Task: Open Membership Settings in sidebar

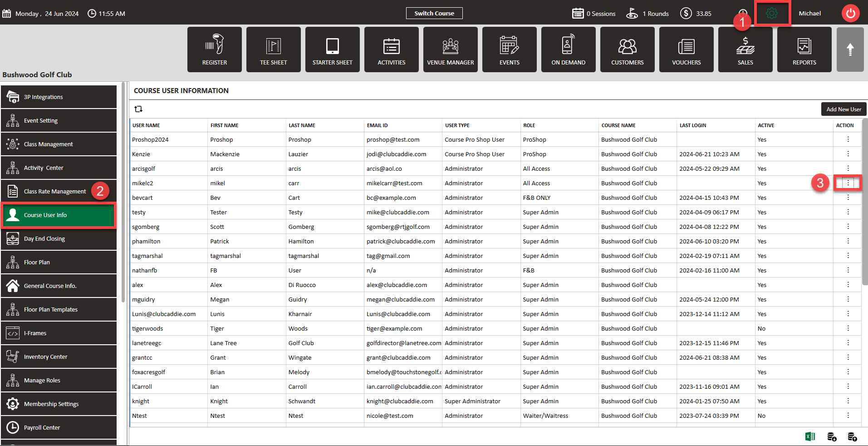Action: pos(59,404)
